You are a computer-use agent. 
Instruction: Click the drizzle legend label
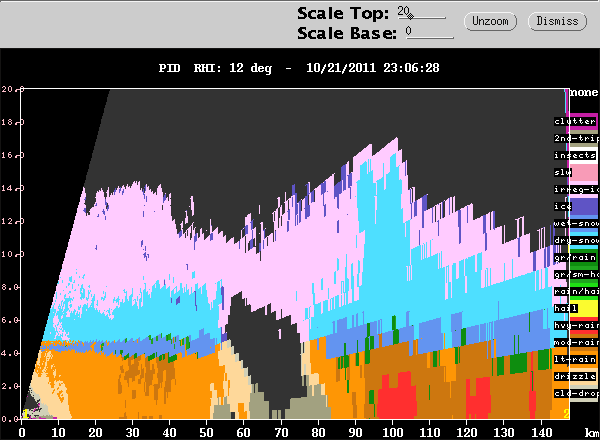(575, 376)
